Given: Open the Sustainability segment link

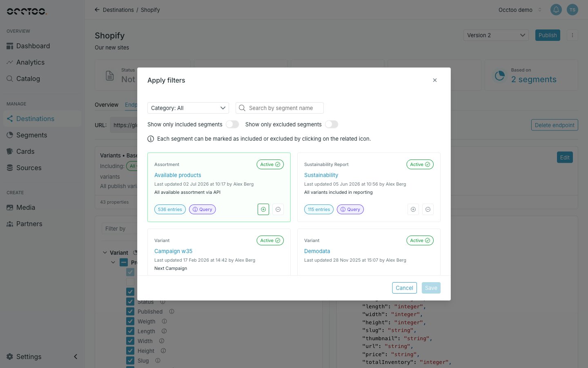Looking at the screenshot, I should tap(321, 175).
